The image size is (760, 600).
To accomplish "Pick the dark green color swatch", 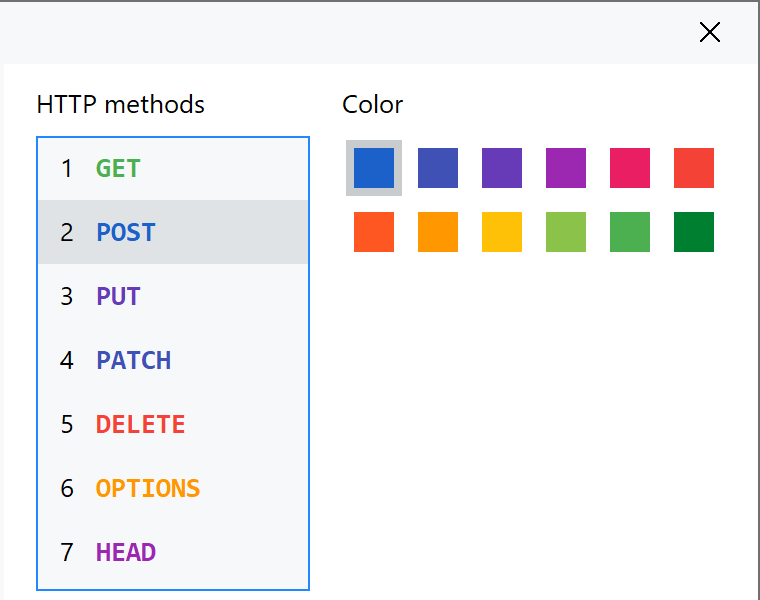I will click(694, 232).
